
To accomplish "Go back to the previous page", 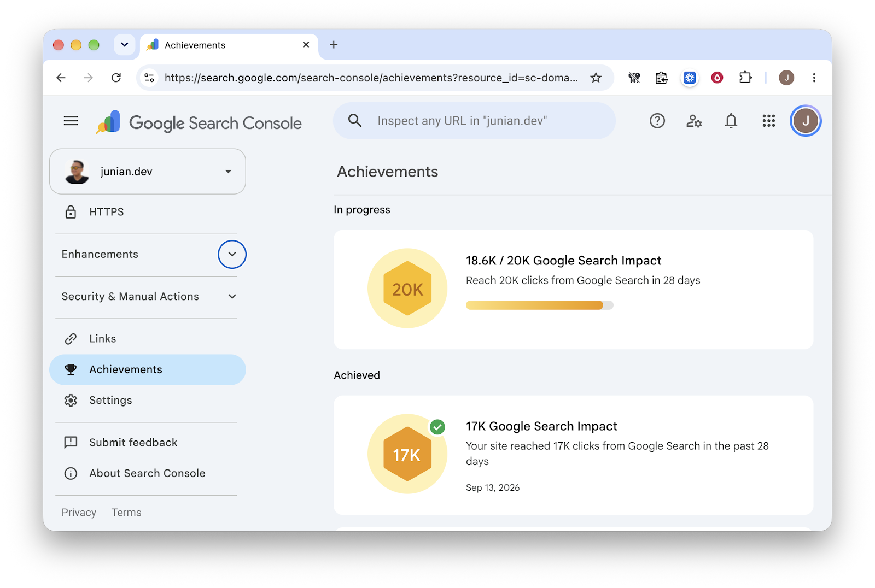I will click(x=61, y=78).
